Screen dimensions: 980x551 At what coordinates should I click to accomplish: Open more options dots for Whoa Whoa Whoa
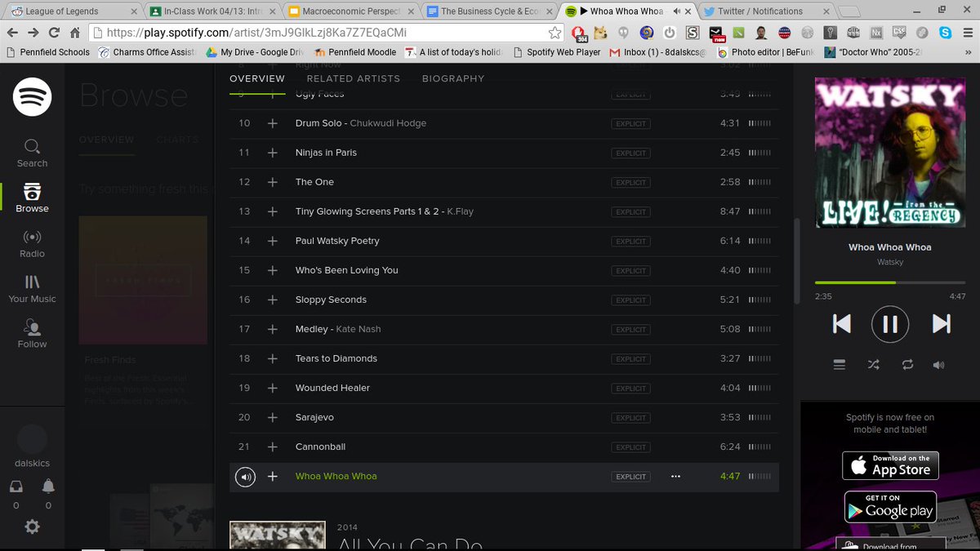point(675,476)
